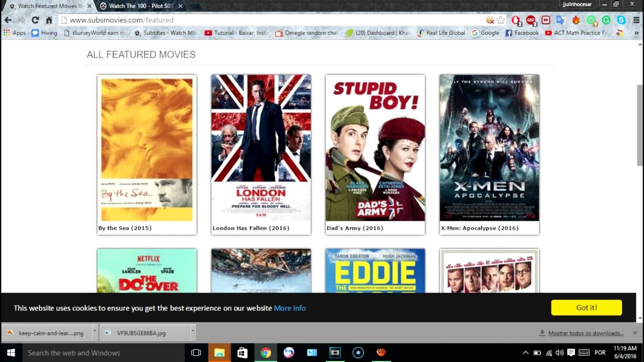Screen dimensions: 644x362
Task: Show hidden system tray icons
Action: tap(526, 353)
